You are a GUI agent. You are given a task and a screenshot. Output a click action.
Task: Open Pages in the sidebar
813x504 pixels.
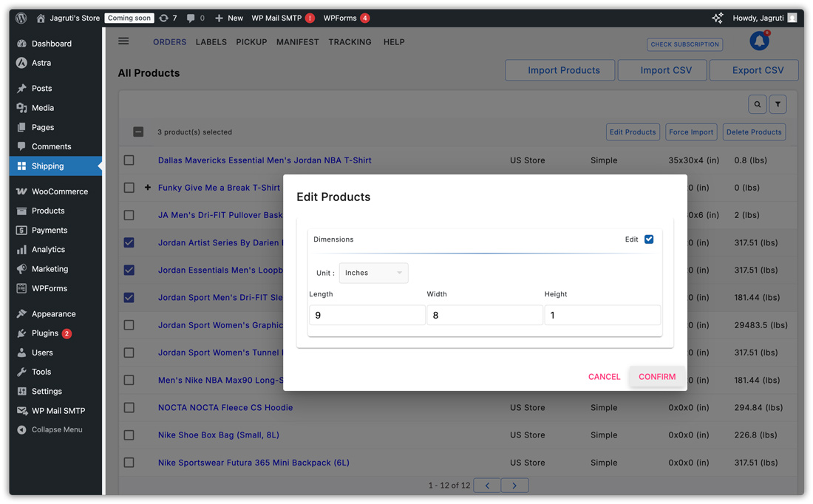(43, 127)
